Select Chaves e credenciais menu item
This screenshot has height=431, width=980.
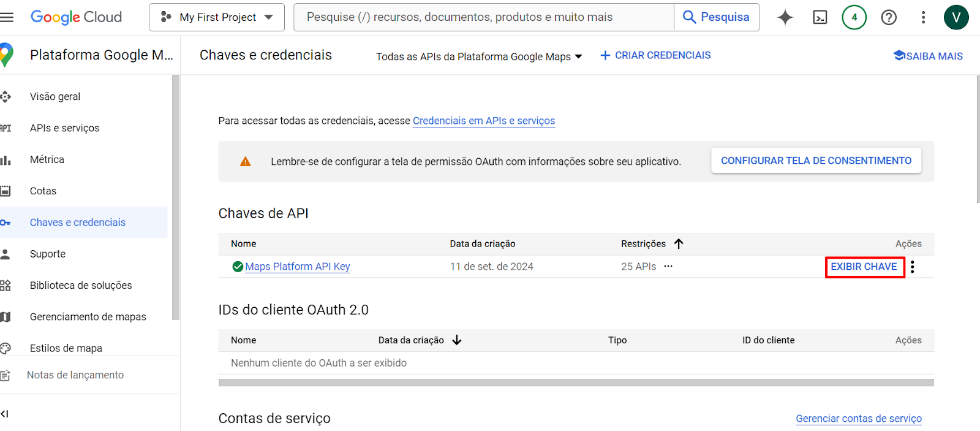click(x=78, y=223)
